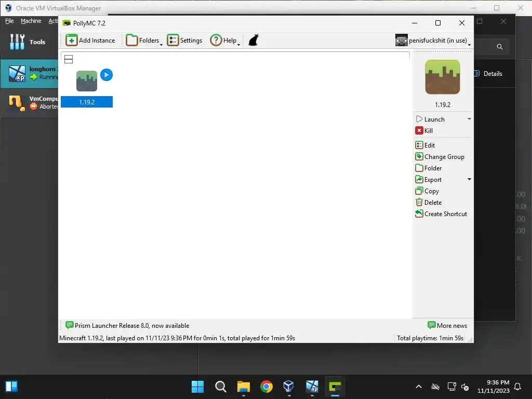This screenshot has width=532, height=399.
Task: Open File Explorer from the taskbar
Action: (243, 387)
